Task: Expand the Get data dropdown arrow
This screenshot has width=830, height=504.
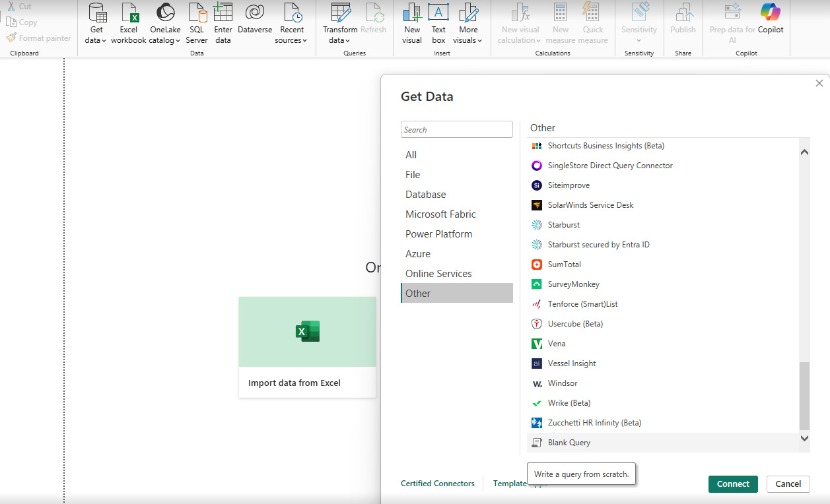Action: (x=104, y=41)
